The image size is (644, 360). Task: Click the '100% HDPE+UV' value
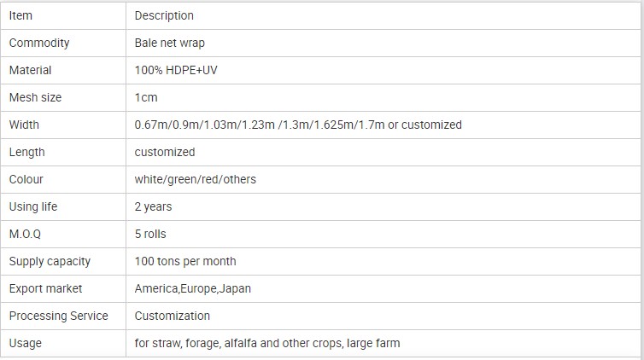pos(174,70)
